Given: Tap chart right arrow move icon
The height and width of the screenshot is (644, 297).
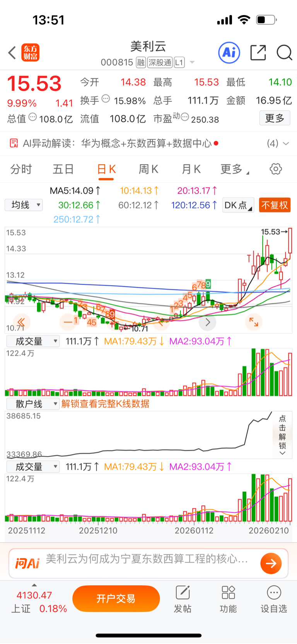Looking at the screenshot, I should click(x=207, y=322).
